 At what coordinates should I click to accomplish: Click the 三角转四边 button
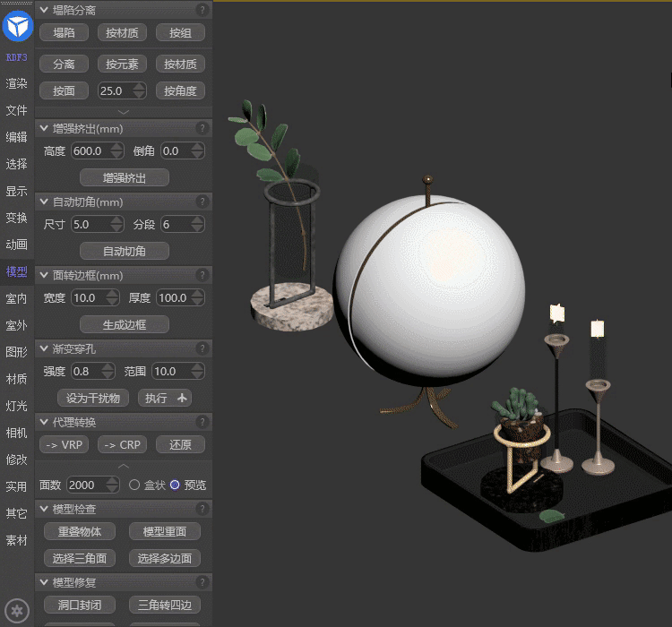(x=165, y=605)
